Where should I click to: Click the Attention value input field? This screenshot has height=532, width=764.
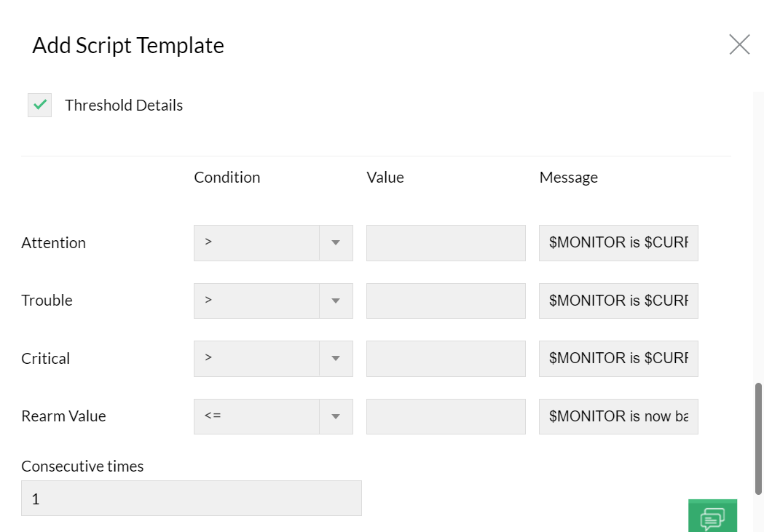[446, 243]
